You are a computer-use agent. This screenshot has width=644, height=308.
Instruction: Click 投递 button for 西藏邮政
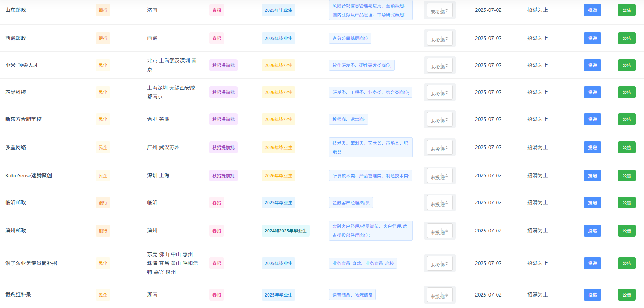pyautogui.click(x=592, y=38)
